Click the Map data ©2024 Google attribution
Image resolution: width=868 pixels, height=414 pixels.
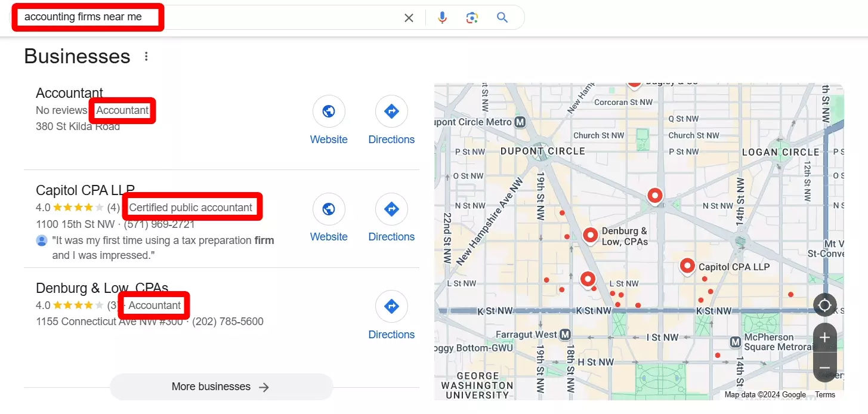pos(765,394)
